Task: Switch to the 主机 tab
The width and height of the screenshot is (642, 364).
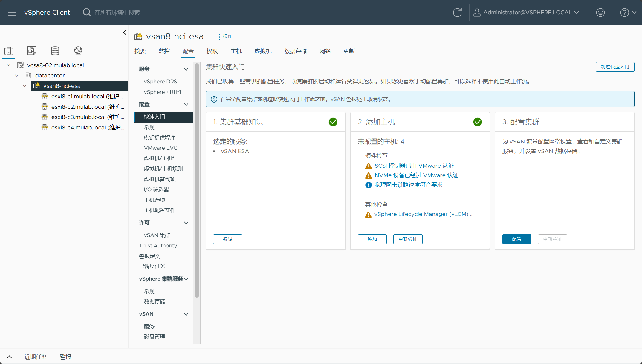Action: point(236,51)
